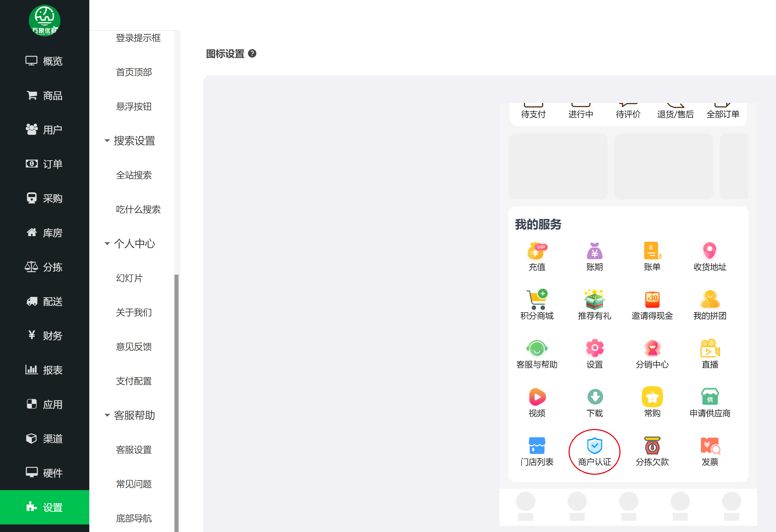This screenshot has height=532, width=776.
Task: Select the 商户认证 merchant certification icon
Action: [594, 451]
